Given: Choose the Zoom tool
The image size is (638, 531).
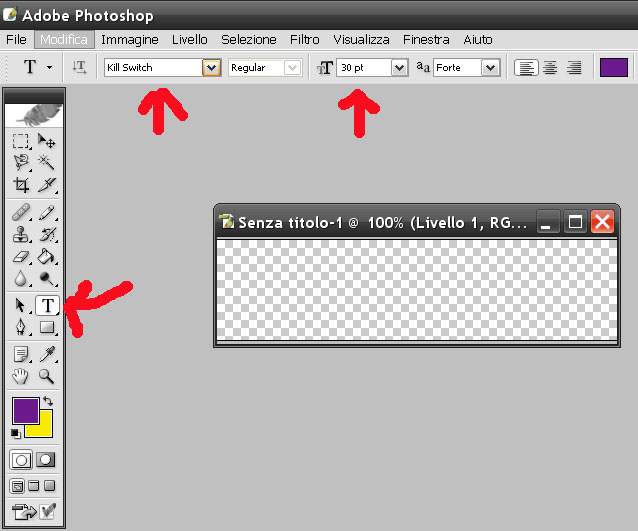Looking at the screenshot, I should click(x=46, y=376).
